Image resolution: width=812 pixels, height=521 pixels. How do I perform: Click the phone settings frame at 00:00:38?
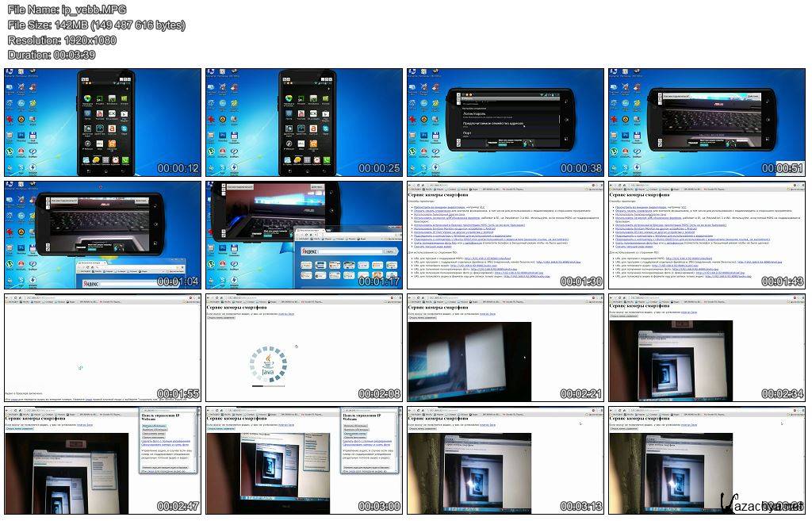505,121
